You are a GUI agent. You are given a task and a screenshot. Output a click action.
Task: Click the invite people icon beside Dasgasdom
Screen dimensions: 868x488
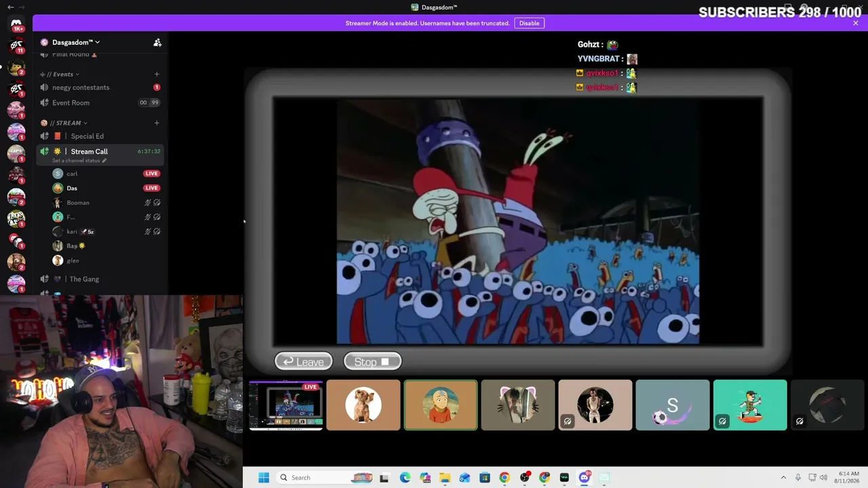coord(157,42)
